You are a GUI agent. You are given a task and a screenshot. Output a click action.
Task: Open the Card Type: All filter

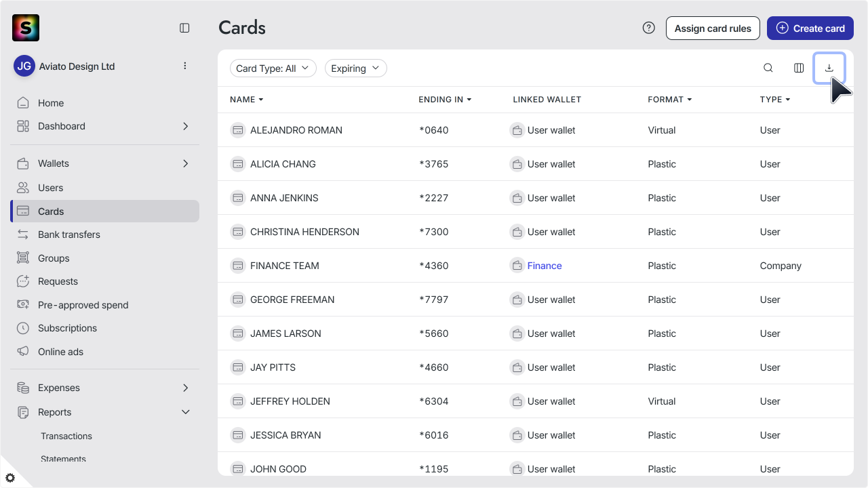(x=273, y=68)
